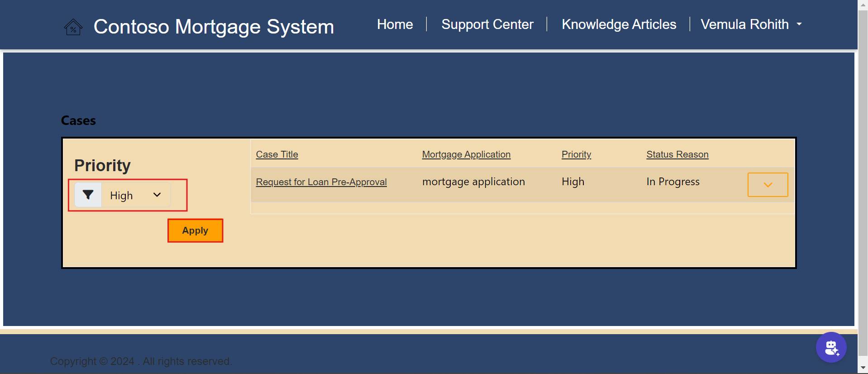Go to the Home page
Screen dimensions: 868x374
tap(395, 24)
